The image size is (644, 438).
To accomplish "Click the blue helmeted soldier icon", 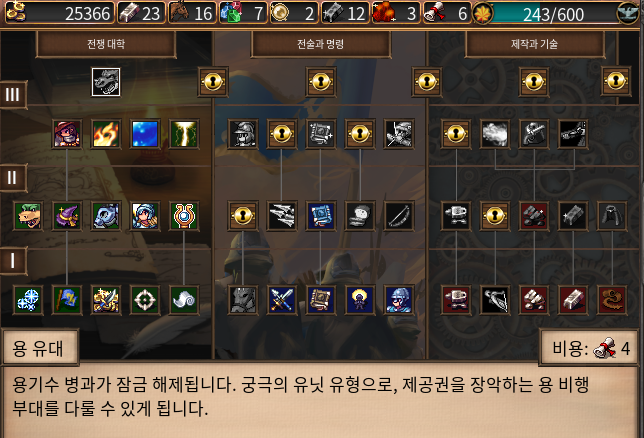I will pos(399,300).
